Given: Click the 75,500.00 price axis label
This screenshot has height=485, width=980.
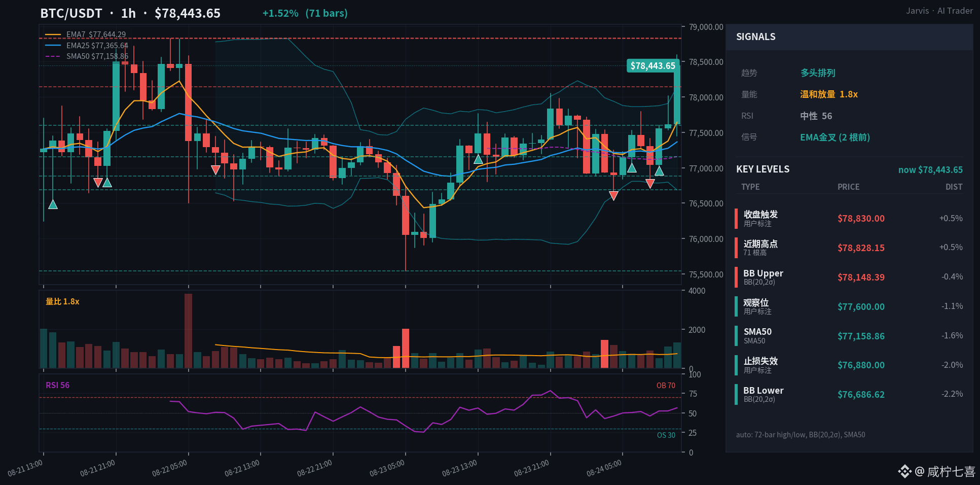Looking at the screenshot, I should pyautogui.click(x=706, y=275).
